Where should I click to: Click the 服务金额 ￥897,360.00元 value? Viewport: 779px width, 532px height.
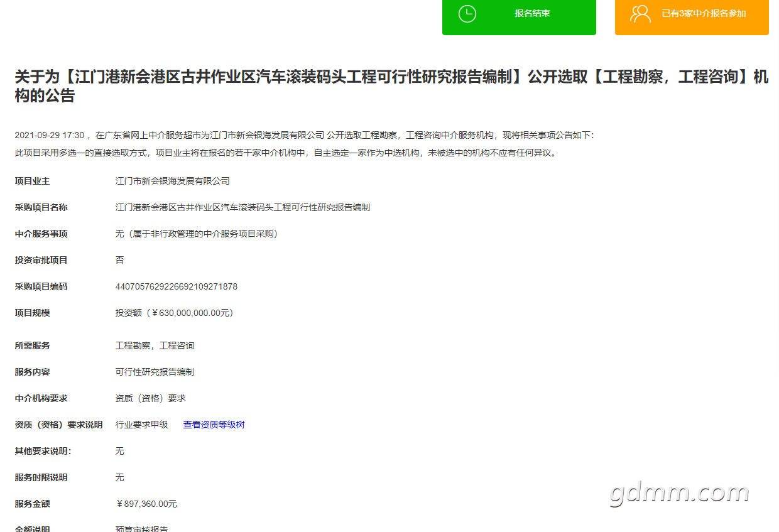(146, 504)
